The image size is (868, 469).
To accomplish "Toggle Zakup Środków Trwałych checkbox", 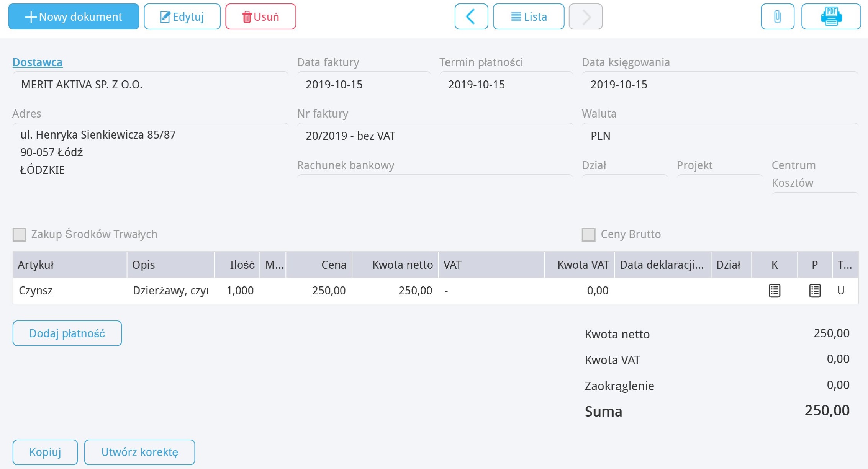I will pos(19,234).
